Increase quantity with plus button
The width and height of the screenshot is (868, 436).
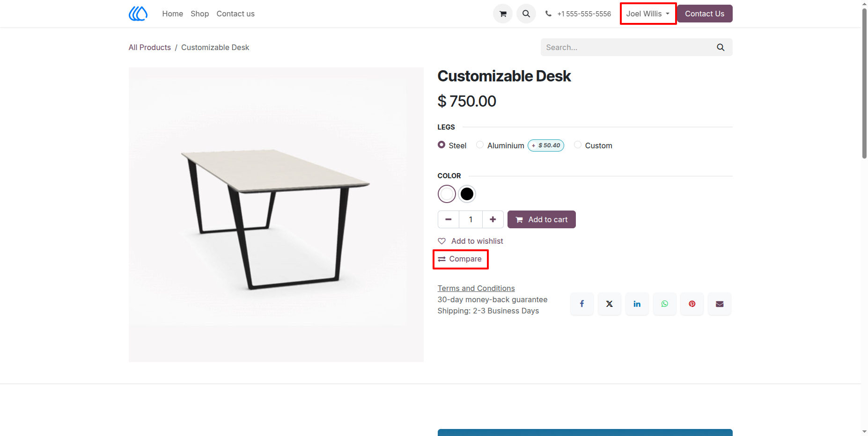493,219
